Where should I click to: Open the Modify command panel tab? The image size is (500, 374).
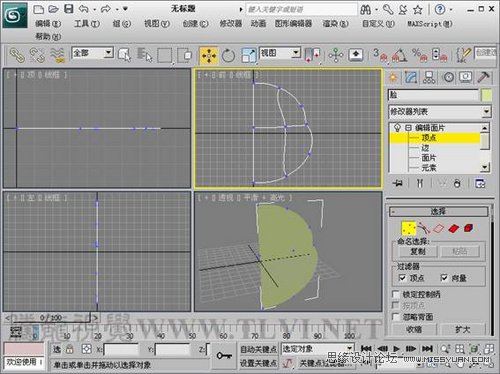tap(411, 77)
